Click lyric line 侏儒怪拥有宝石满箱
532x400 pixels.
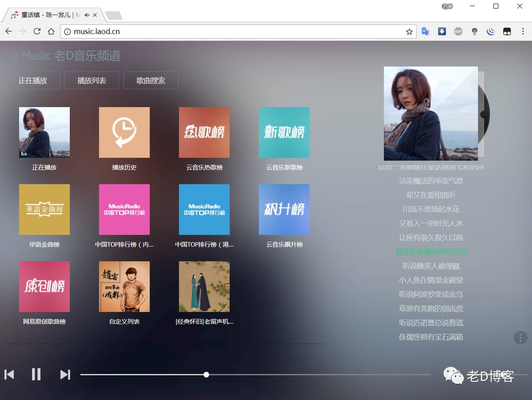(x=431, y=337)
